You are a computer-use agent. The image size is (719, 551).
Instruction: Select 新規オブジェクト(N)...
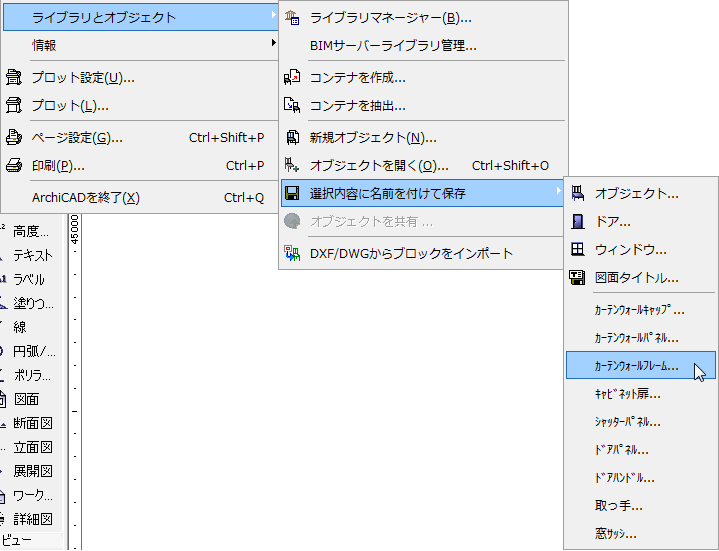coord(422,138)
